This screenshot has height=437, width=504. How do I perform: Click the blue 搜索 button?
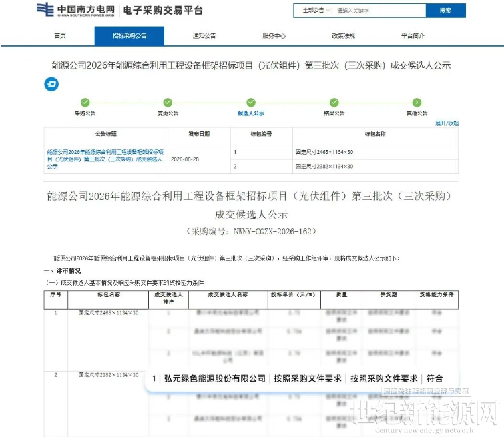[x=446, y=11]
